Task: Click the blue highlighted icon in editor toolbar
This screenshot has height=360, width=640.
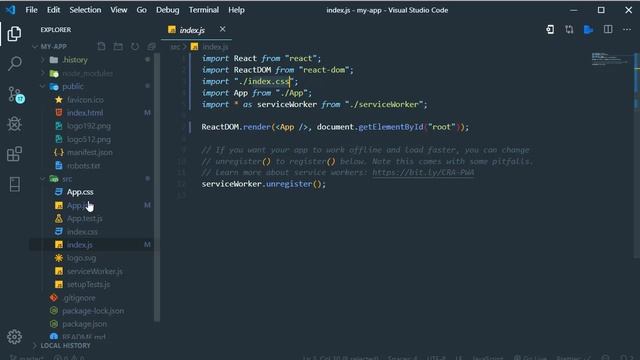Action: (x=588, y=29)
